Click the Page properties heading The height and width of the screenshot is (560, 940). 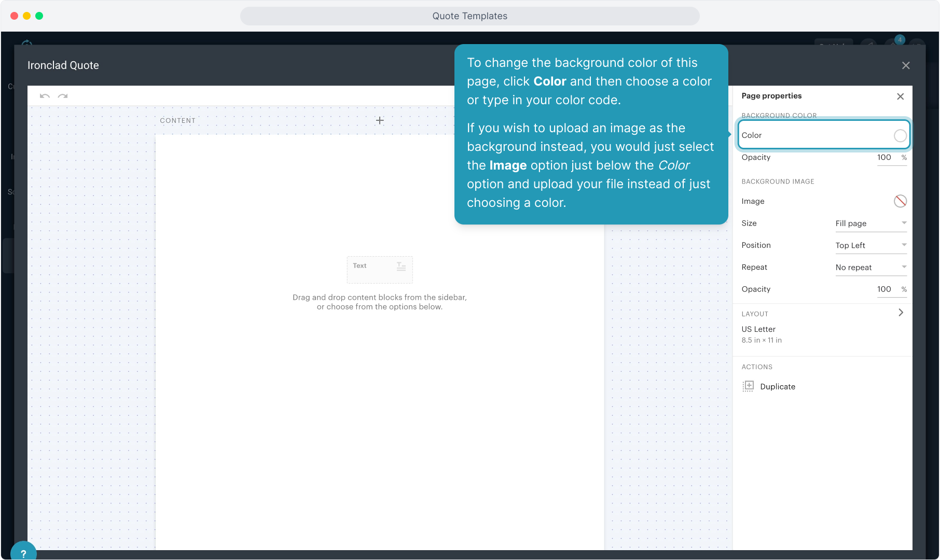point(771,96)
